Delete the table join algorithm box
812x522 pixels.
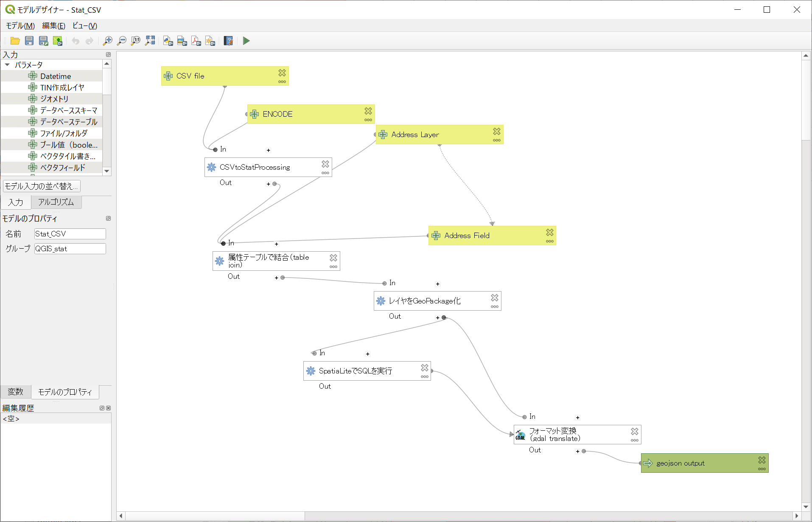pyautogui.click(x=333, y=258)
